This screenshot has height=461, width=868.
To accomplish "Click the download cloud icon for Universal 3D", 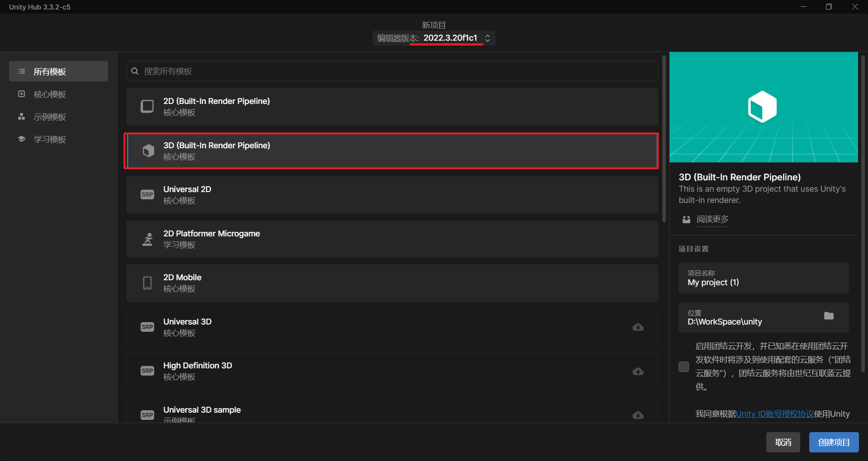I will [638, 327].
